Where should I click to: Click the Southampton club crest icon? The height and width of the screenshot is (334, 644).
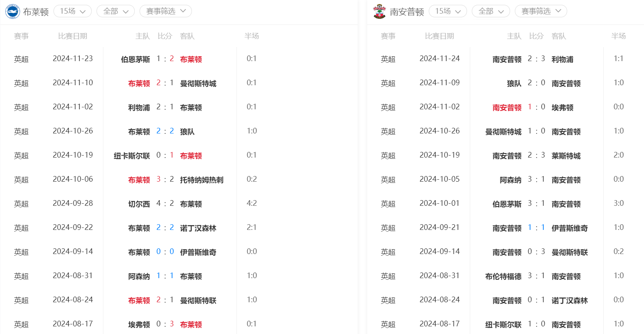point(379,12)
